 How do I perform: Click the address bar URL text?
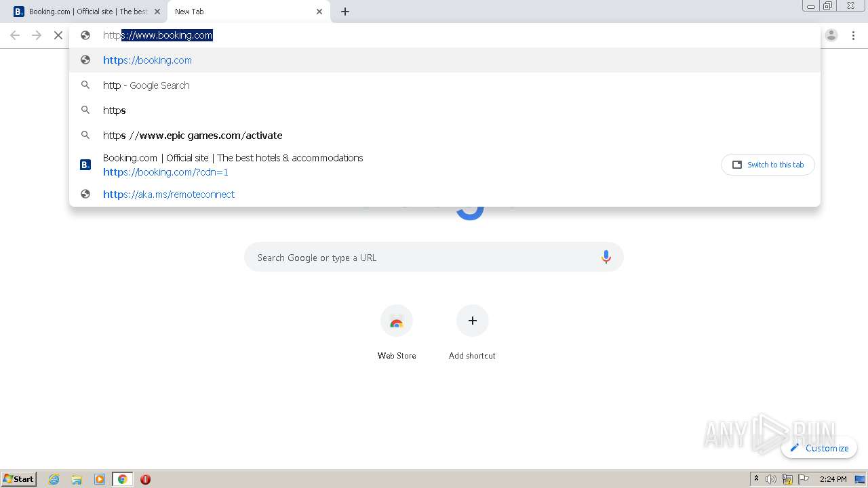click(x=158, y=35)
